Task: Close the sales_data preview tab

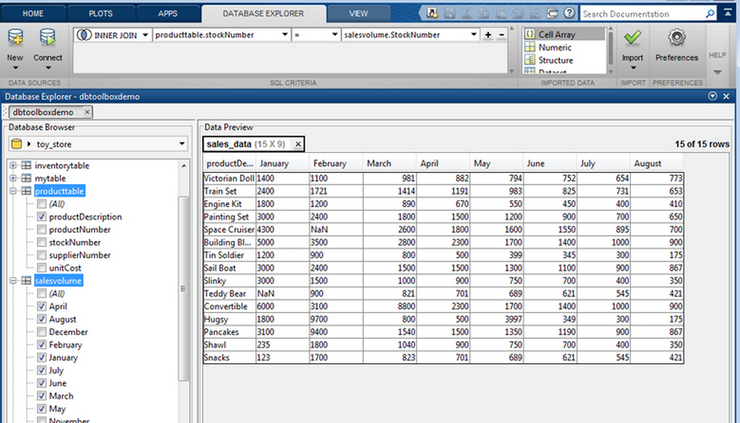Action: (x=298, y=144)
